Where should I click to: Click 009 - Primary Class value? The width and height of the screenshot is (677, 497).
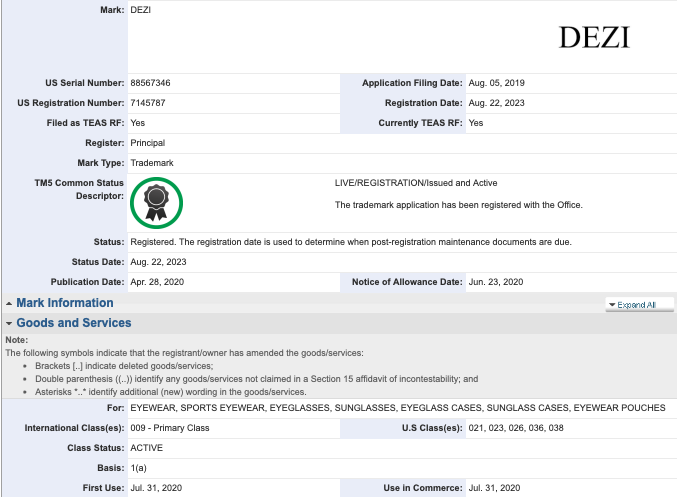[170, 428]
